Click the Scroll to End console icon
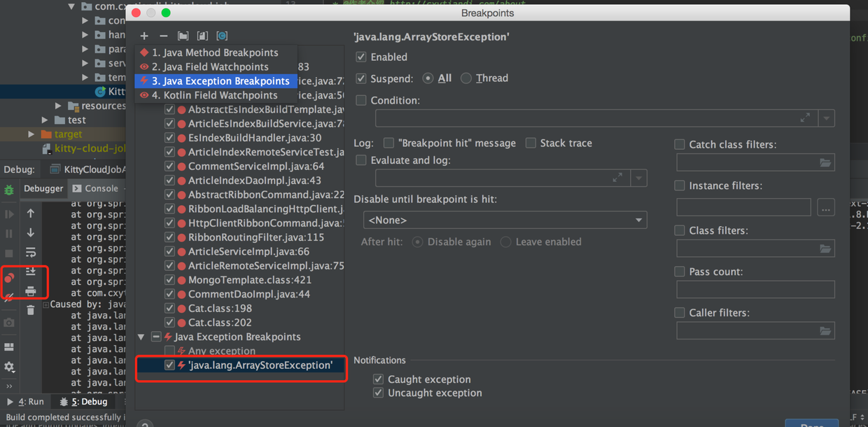The width and height of the screenshot is (868, 427). [x=31, y=271]
